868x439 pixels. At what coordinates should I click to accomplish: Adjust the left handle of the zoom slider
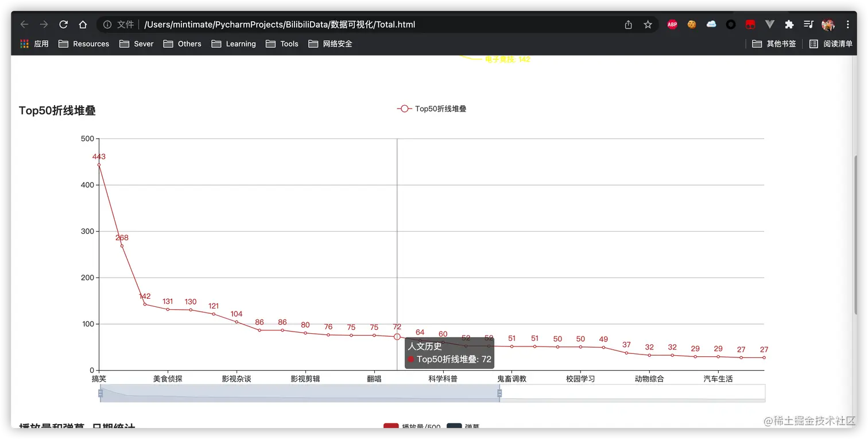click(x=100, y=393)
